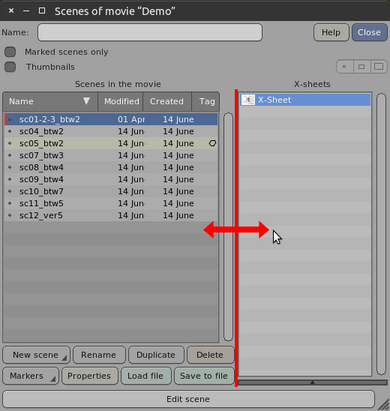Click the Name column header
Screen dimensions: 390x411
tap(50, 101)
